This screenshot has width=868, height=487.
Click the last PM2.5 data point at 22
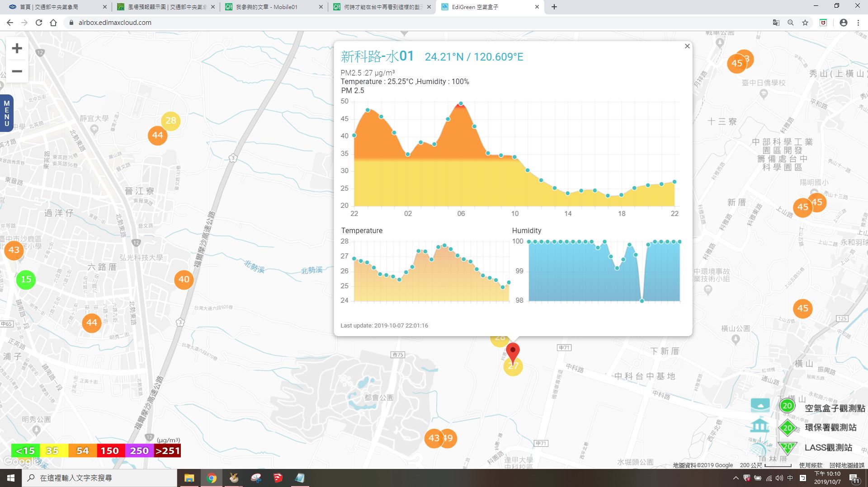click(675, 182)
